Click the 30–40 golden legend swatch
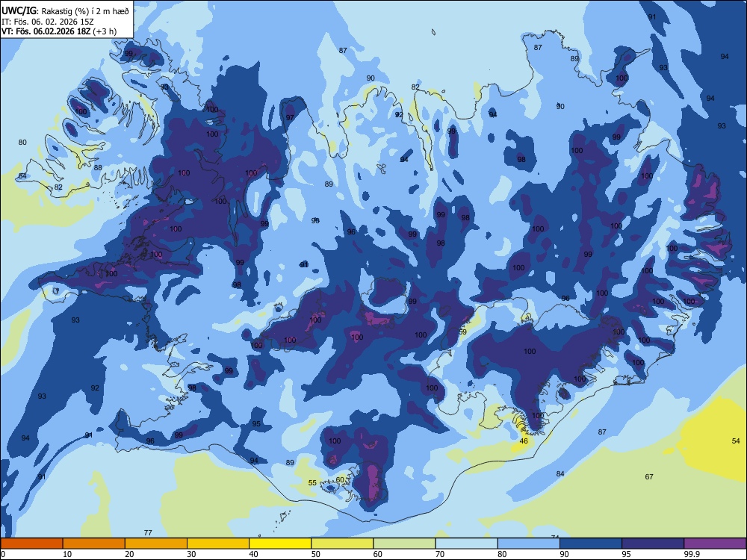 (x=218, y=544)
